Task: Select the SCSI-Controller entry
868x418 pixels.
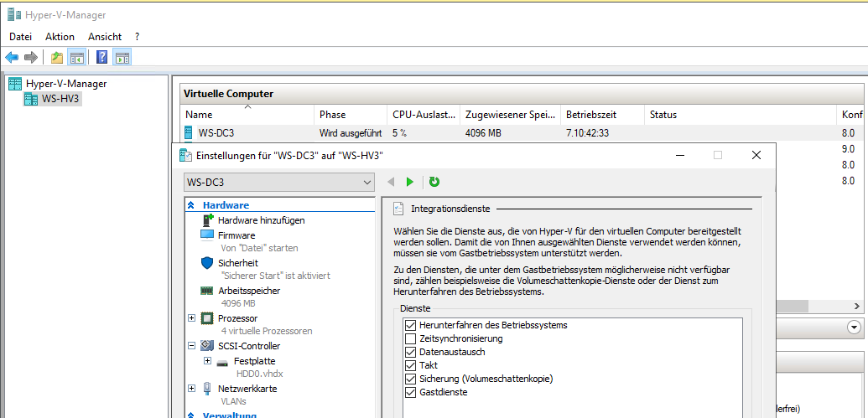Action: point(249,346)
